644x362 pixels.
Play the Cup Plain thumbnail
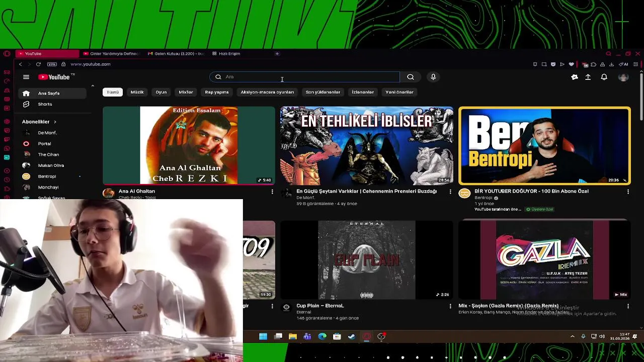coord(367,260)
